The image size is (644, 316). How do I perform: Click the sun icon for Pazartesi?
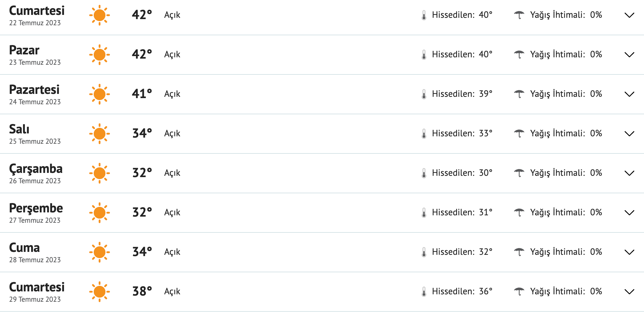(100, 94)
